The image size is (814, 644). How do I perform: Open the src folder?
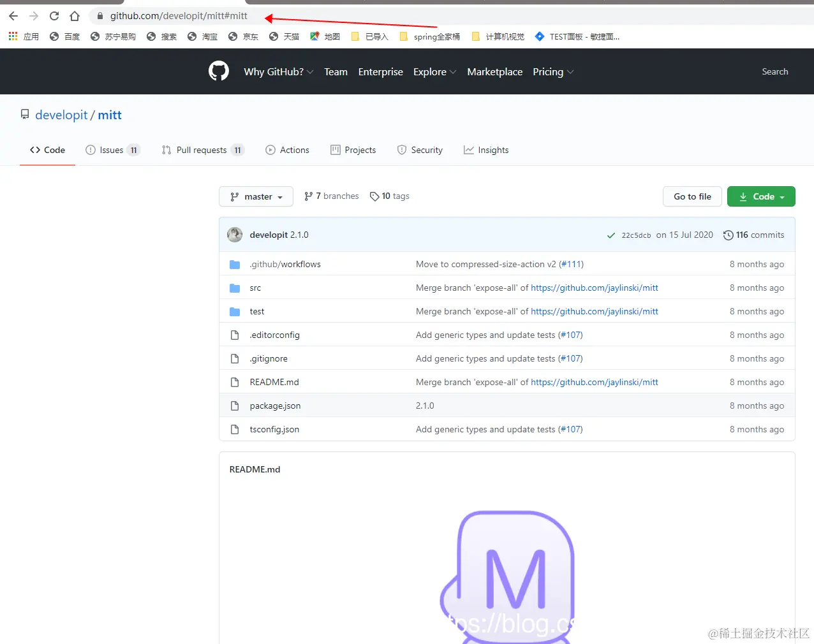[x=255, y=288]
